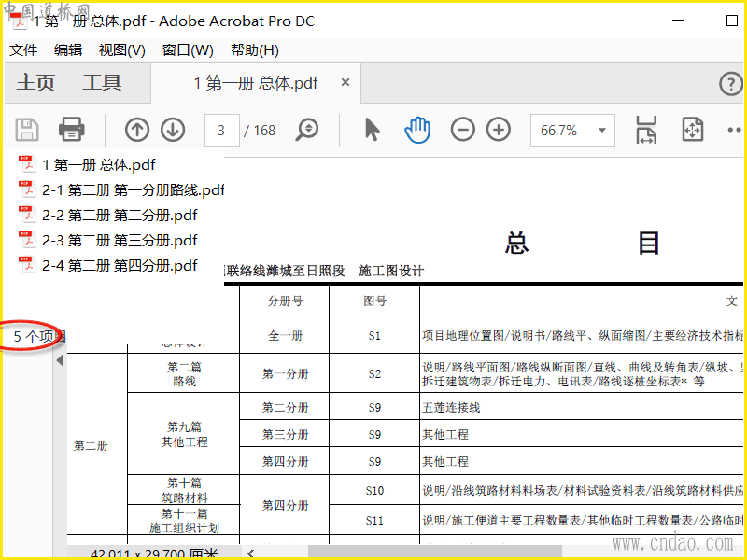Click the 第九篇 其他工程 cell
Viewport: 747px width, 560px height.
(x=184, y=434)
